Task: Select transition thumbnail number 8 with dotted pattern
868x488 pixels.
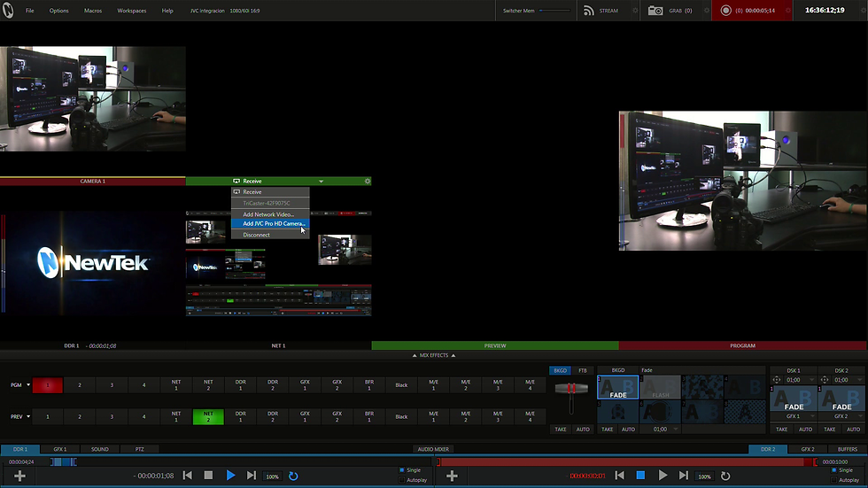Action: [745, 412]
